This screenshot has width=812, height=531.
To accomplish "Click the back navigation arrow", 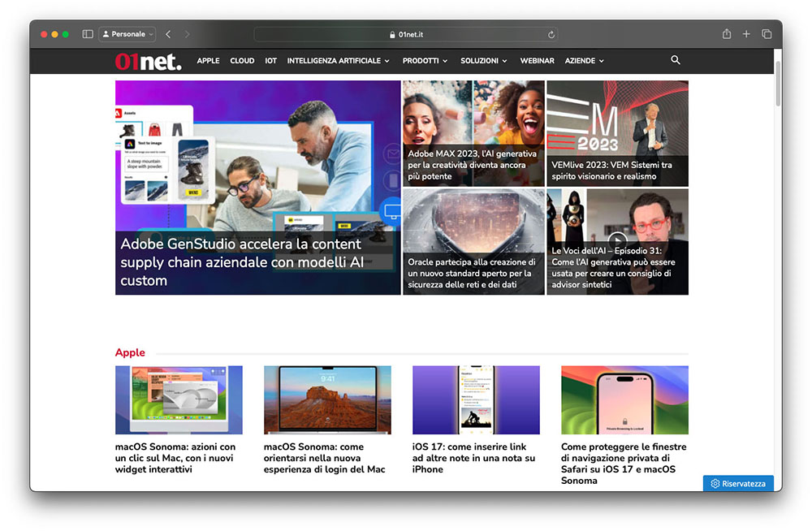I will 168,34.
